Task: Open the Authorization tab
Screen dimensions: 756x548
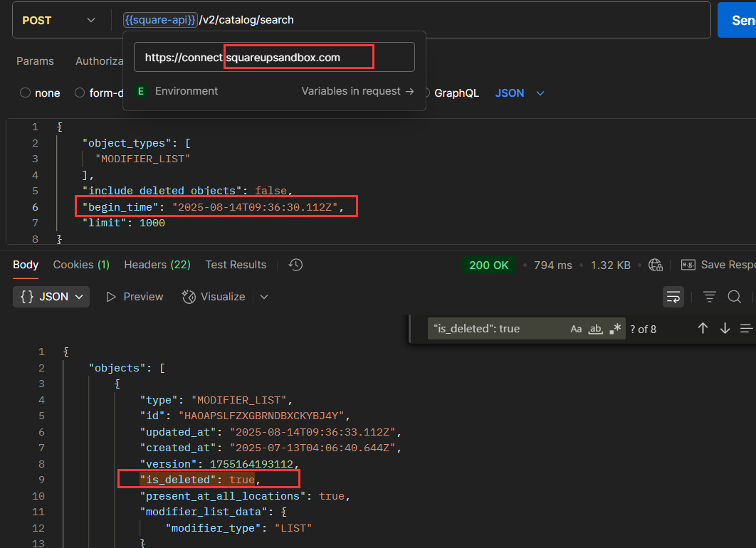Action: (x=100, y=61)
